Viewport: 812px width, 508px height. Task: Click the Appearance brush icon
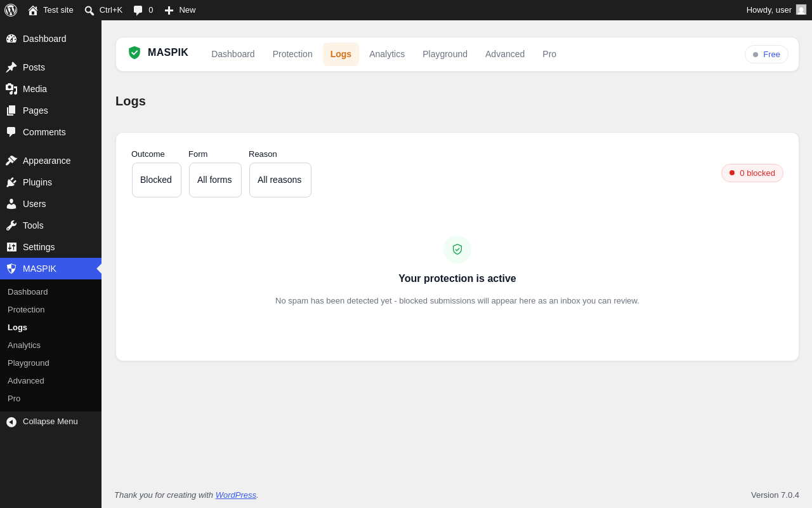(11, 161)
